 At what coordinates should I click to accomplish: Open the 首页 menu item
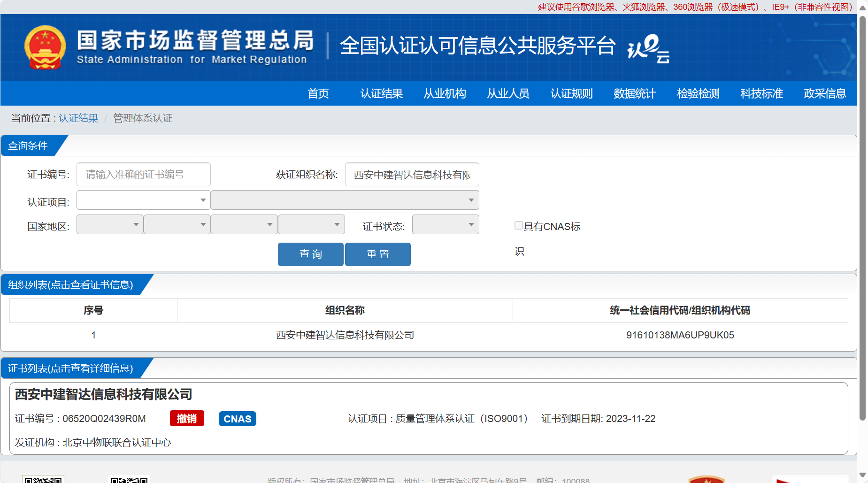(318, 93)
